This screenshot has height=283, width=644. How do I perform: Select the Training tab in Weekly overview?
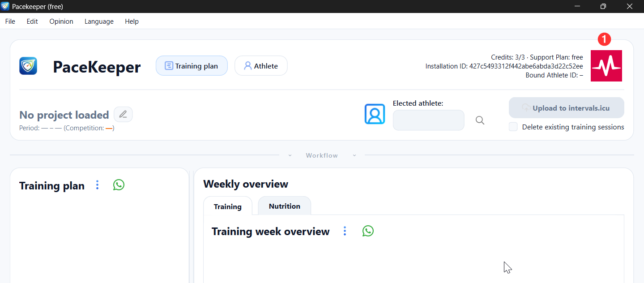[227, 206]
